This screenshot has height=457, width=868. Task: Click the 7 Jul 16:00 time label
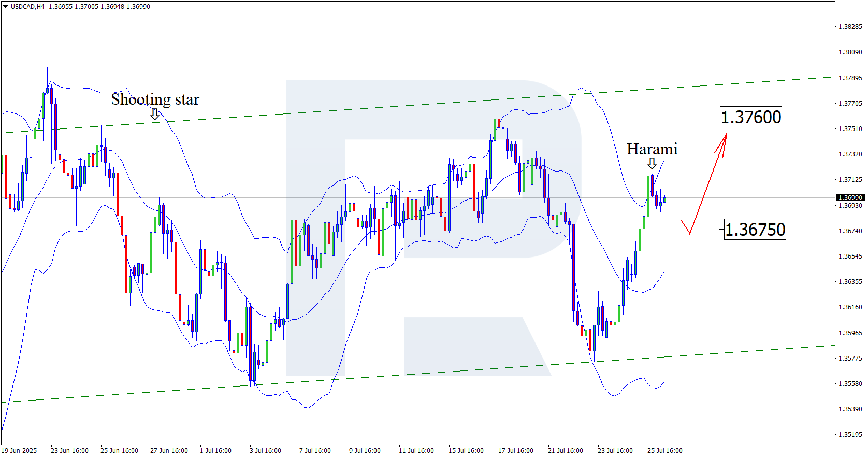[x=315, y=450]
